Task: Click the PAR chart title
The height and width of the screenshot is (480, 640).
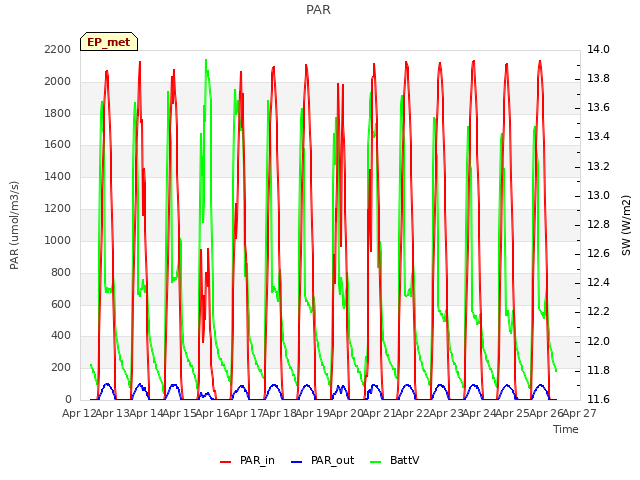Action: (318, 10)
